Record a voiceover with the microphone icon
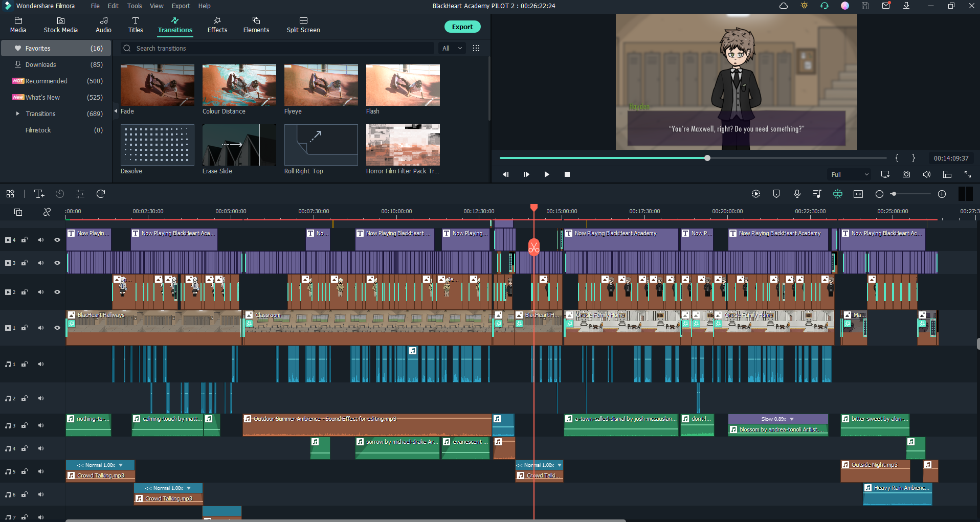This screenshot has width=980, height=522. click(797, 194)
